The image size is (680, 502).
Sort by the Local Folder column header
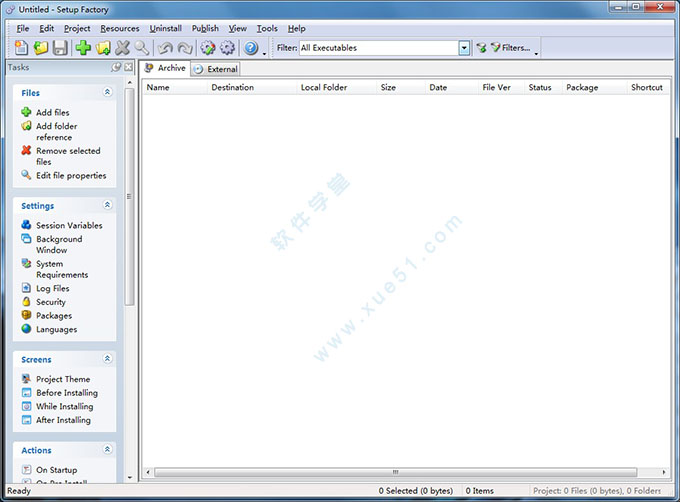pyautogui.click(x=337, y=88)
